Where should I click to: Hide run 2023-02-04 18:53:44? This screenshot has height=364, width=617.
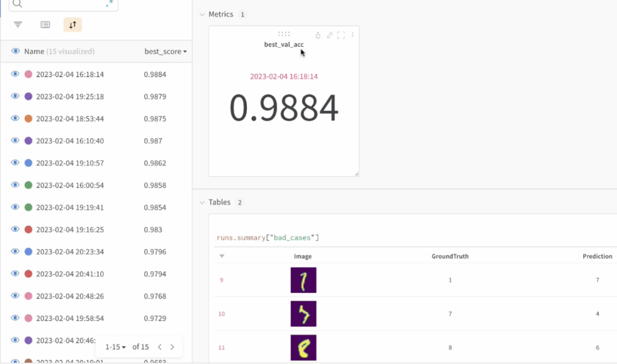click(15, 118)
